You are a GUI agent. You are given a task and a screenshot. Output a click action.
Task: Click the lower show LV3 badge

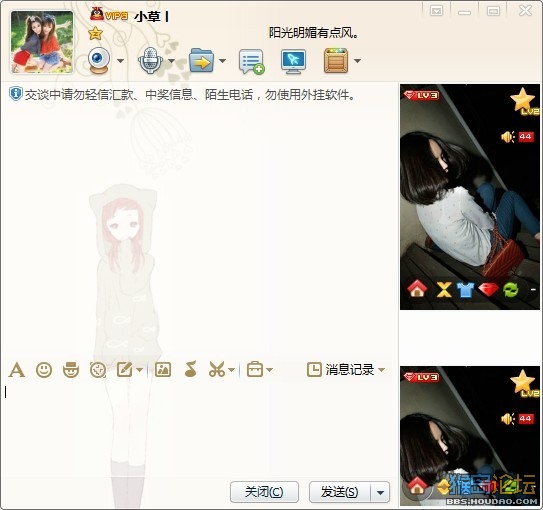[x=422, y=377]
